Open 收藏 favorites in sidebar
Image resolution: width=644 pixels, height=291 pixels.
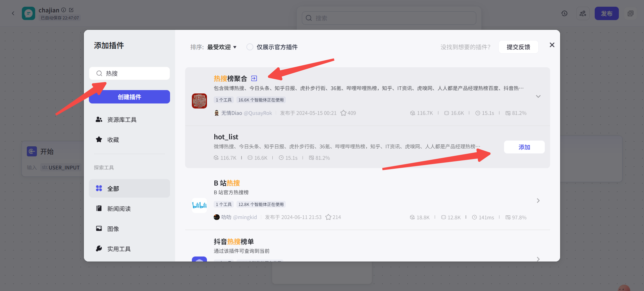[129, 140]
